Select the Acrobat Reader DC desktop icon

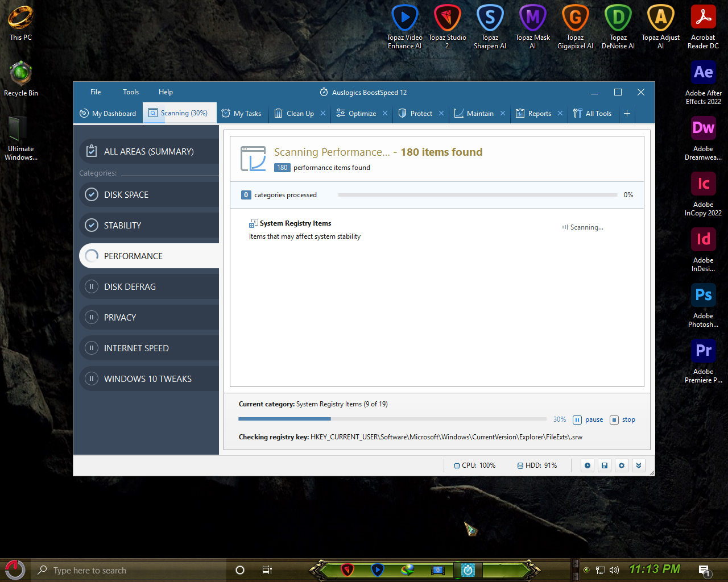703,27
